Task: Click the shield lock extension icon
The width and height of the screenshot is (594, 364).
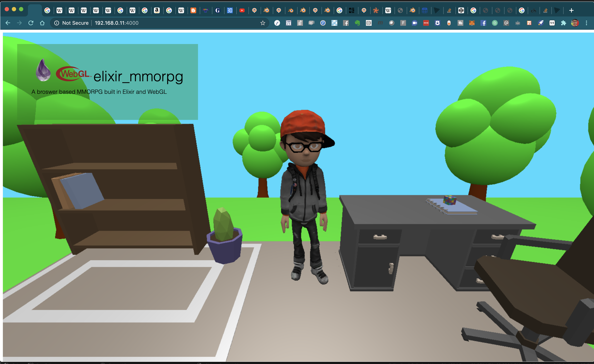Action: (438, 23)
